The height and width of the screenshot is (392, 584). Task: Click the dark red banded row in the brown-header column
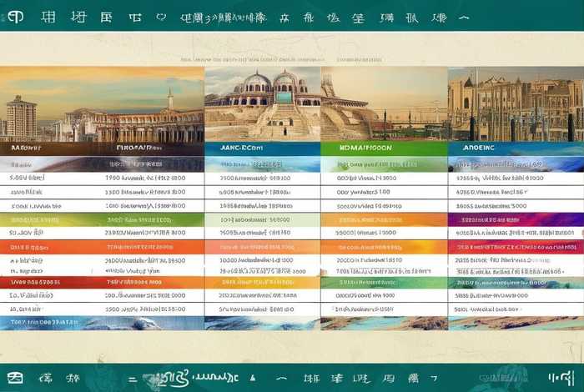[x=102, y=283]
